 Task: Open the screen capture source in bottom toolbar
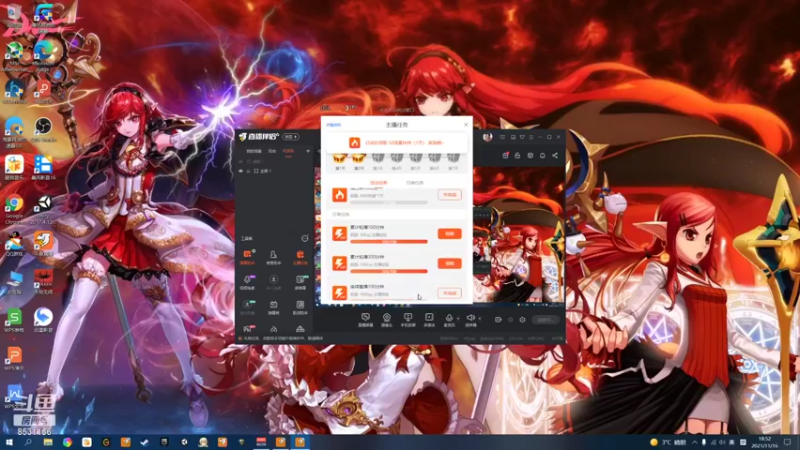(365, 320)
